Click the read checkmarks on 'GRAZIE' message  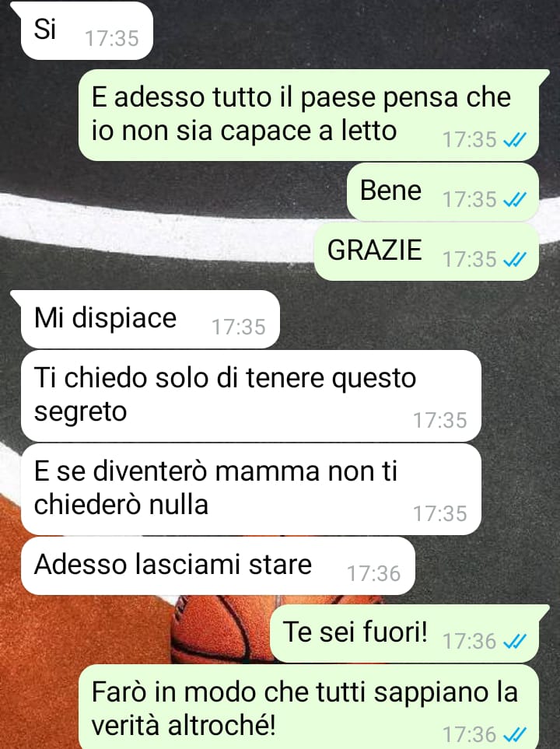tap(516, 259)
